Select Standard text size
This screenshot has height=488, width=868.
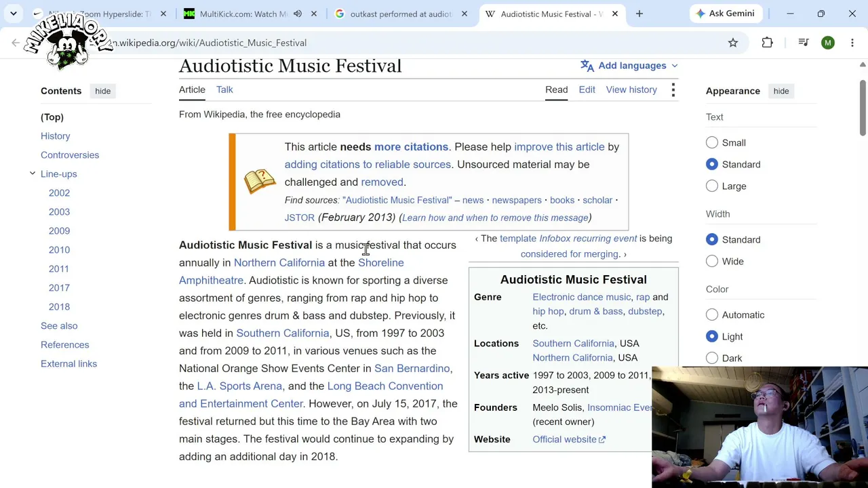pos(712,165)
